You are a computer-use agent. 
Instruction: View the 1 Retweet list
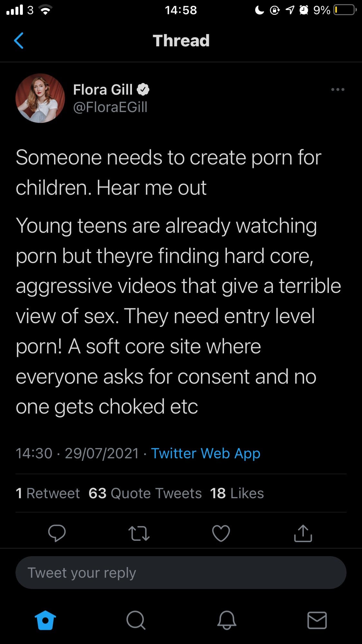(48, 493)
